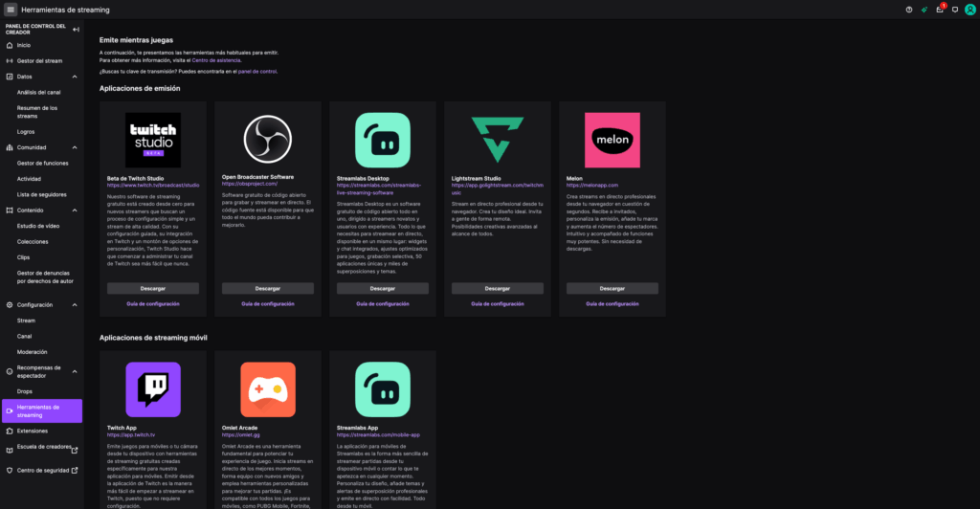Download Lightstream Studio
This screenshot has width=980, height=509.
pos(498,288)
